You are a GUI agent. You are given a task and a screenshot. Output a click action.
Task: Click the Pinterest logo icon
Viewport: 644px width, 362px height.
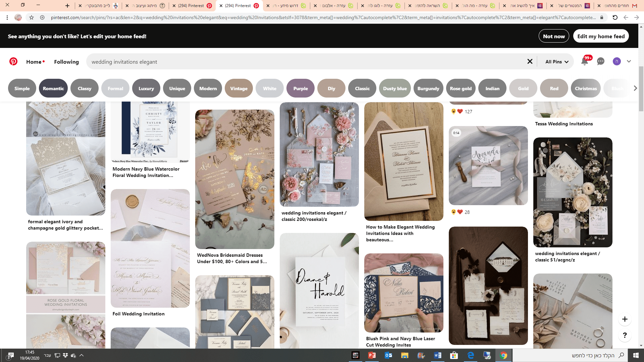[13, 62]
